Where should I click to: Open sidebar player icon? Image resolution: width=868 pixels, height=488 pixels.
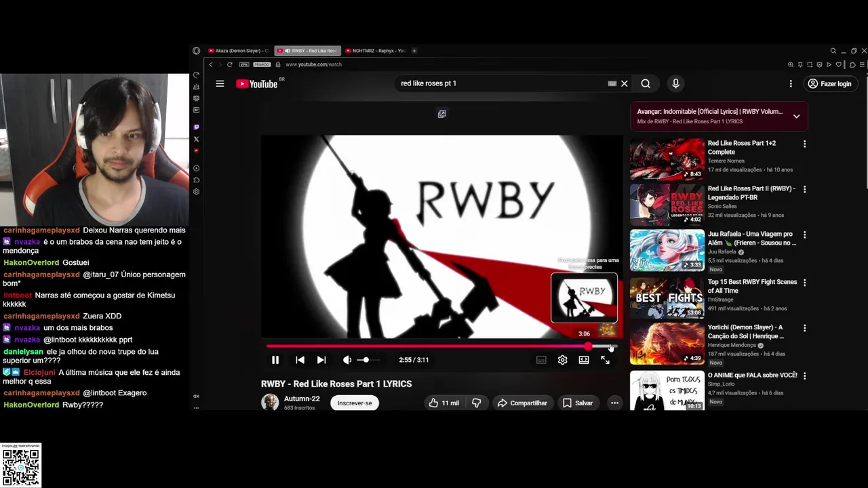click(x=197, y=167)
